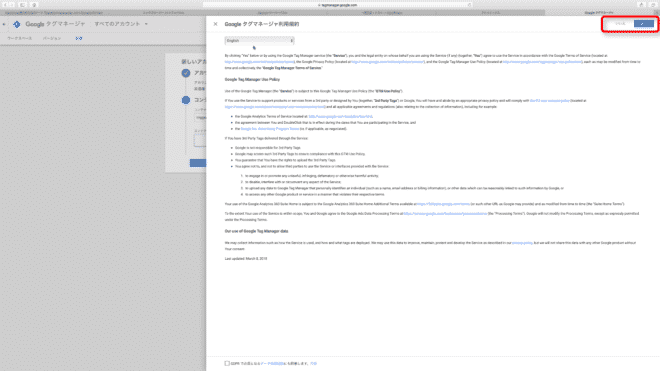660x371 pixels.
Task: Click the browser forward navigation arrow
Action: point(12,5)
